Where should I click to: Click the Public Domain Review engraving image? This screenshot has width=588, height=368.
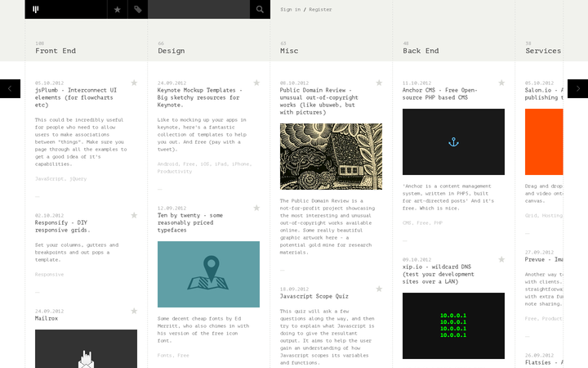(x=331, y=156)
